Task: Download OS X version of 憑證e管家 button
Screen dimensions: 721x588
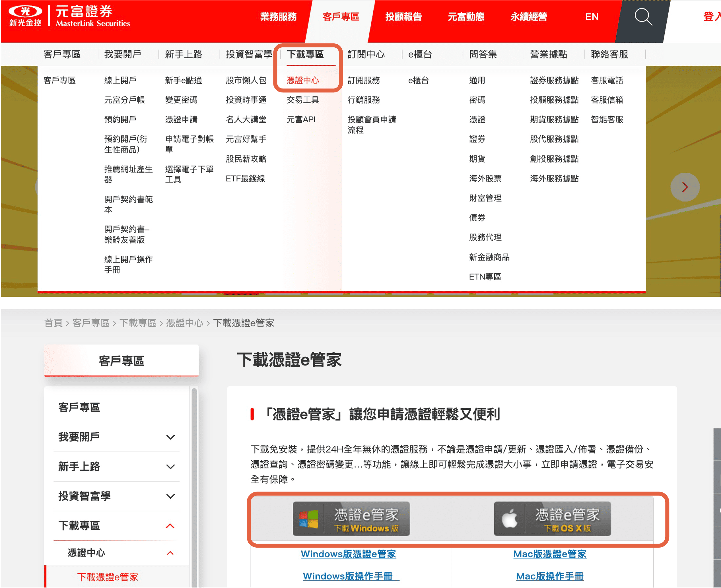Action: [x=552, y=519]
